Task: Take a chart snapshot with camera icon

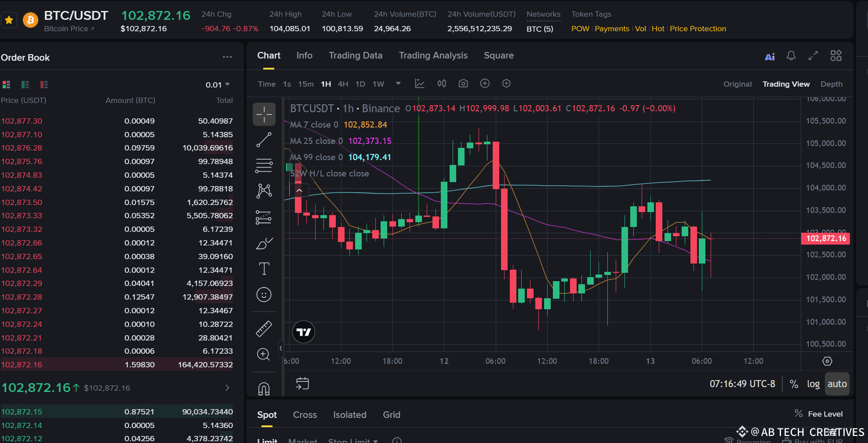Action: click(463, 84)
